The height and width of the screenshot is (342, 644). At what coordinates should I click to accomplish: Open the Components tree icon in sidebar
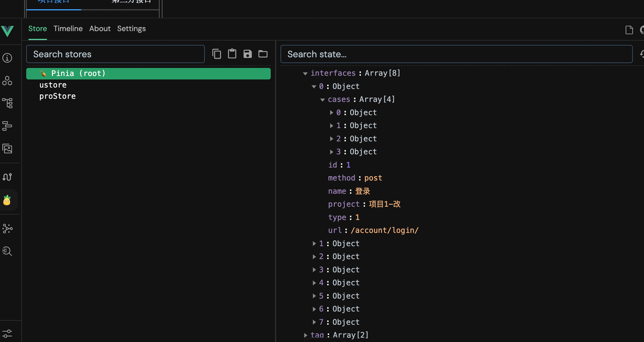[x=7, y=103]
